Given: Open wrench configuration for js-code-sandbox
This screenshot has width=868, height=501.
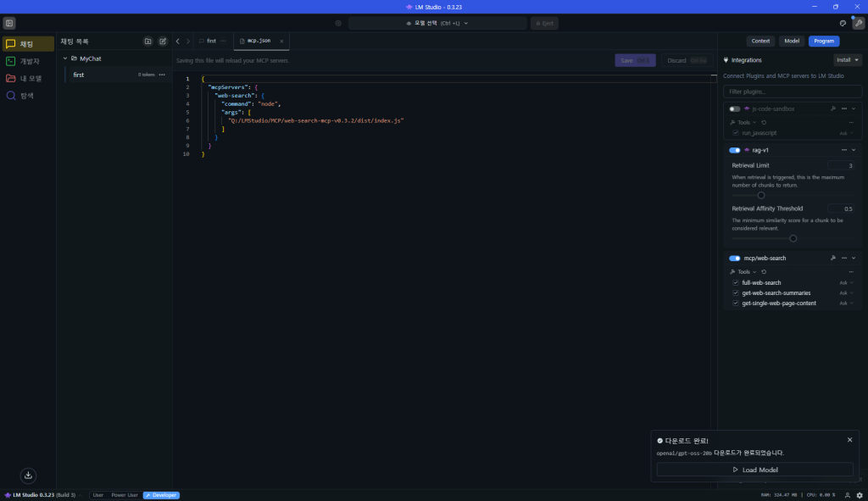Looking at the screenshot, I should pos(833,109).
